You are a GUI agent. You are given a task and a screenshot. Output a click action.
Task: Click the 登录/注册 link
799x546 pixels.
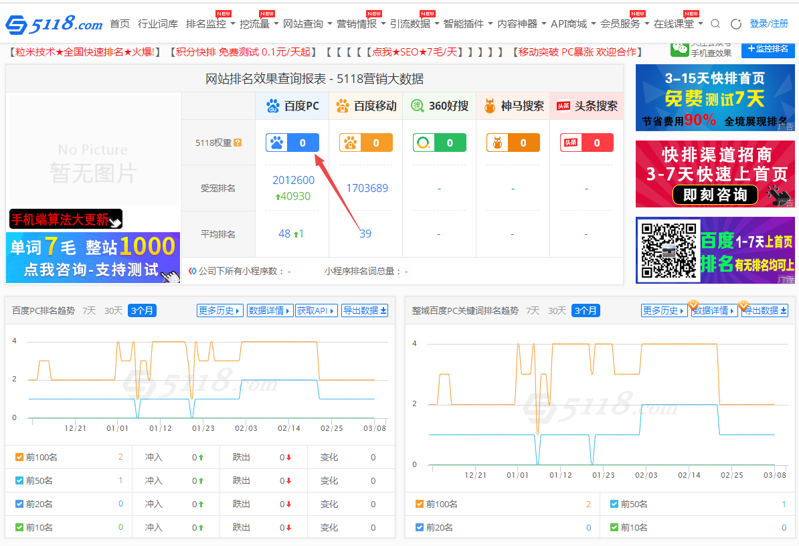768,24
